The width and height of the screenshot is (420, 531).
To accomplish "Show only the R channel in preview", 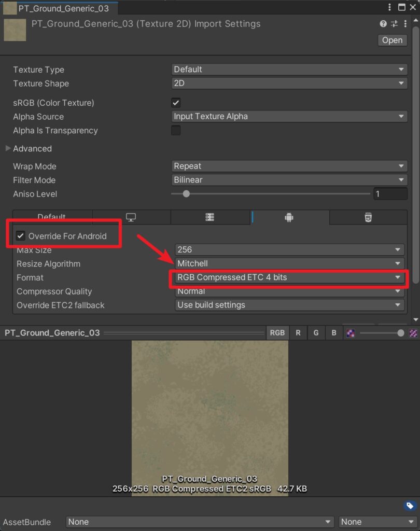I will tap(298, 333).
